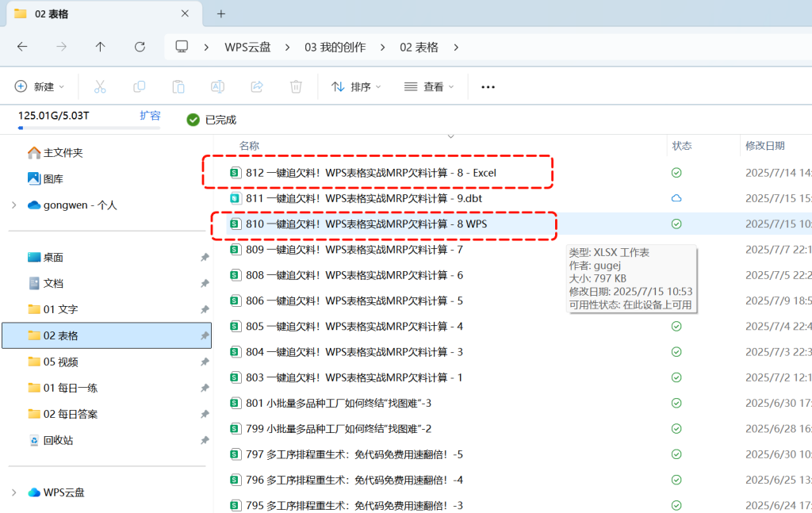Click the dbt file icon of file 811
This screenshot has height=513, width=812.
[x=236, y=198]
